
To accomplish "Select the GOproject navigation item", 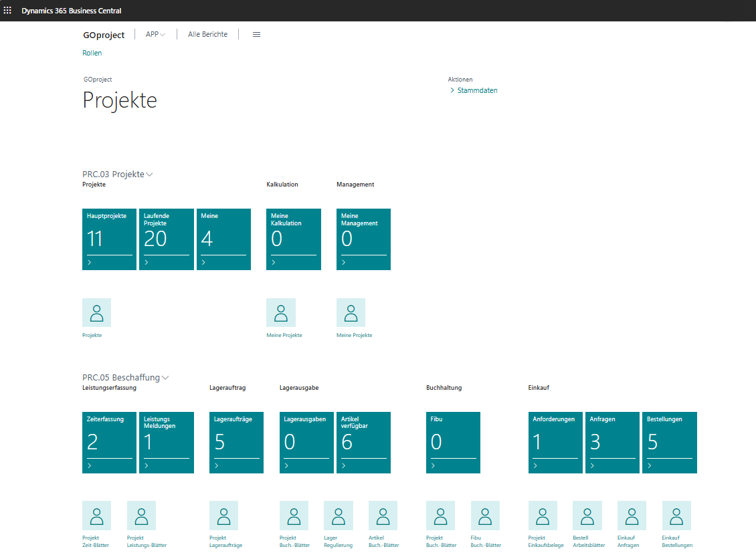I will pos(104,35).
